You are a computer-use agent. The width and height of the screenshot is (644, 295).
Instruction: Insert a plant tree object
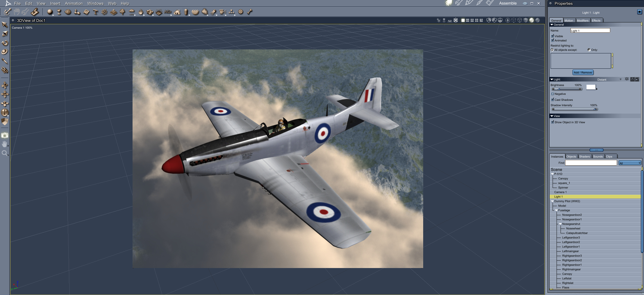pos(123,12)
